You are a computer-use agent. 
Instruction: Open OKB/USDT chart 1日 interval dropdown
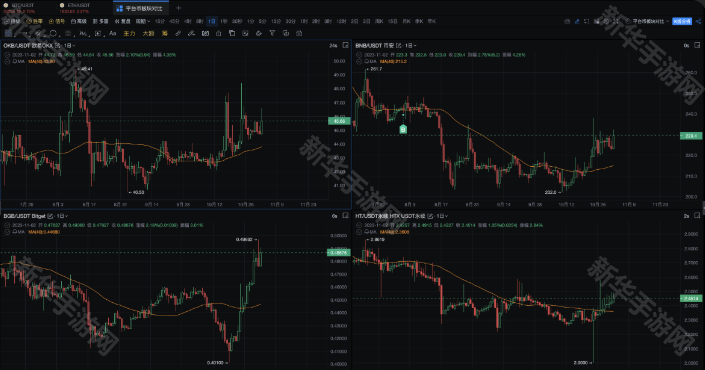click(69, 45)
